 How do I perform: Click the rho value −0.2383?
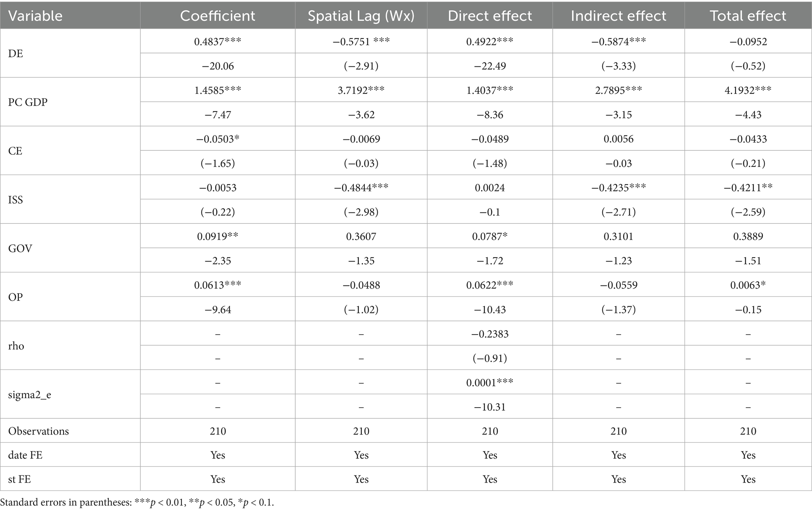[490, 334]
